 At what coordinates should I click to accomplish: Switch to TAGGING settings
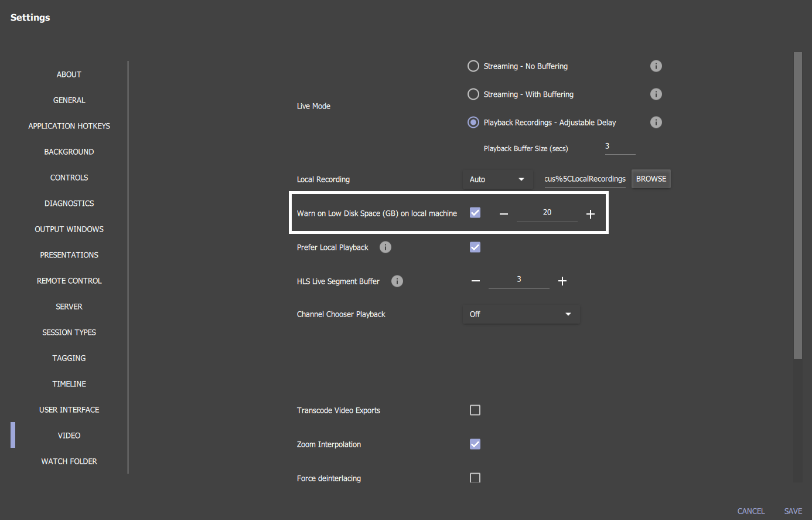tap(69, 358)
